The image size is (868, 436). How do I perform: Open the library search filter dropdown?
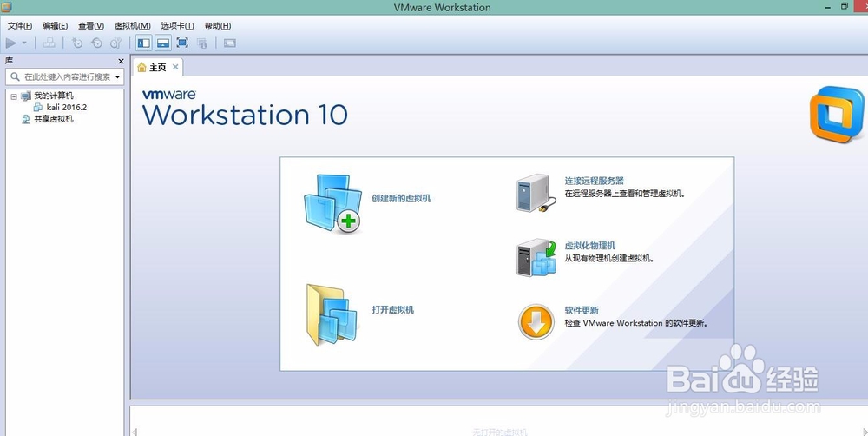(117, 77)
